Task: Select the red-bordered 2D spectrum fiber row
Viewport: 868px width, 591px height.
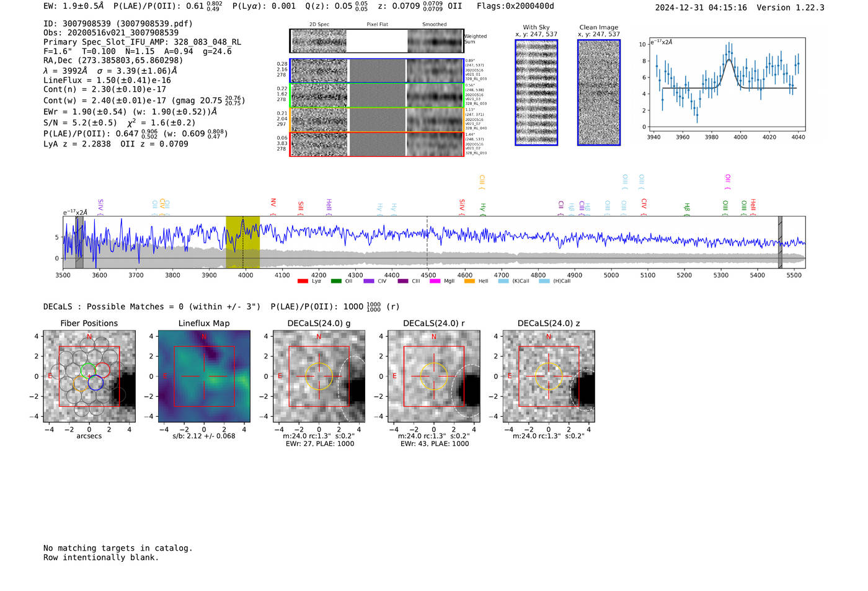Action: (377, 144)
